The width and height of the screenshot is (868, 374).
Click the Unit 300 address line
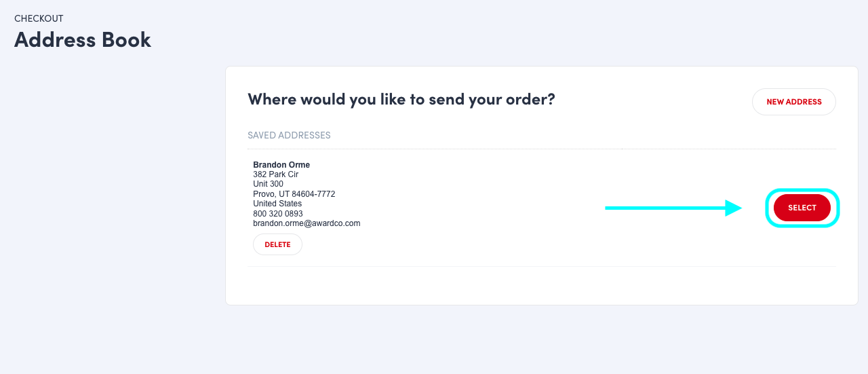[x=269, y=184]
